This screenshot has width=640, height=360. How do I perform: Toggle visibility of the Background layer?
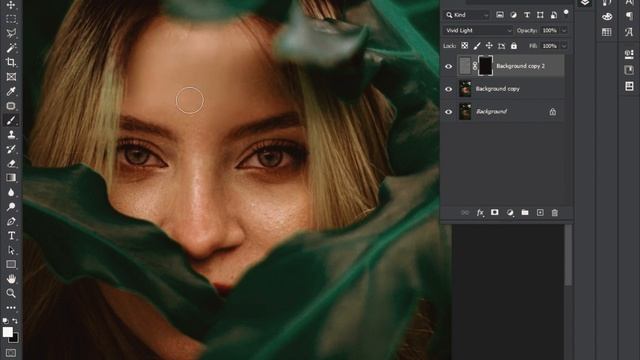(449, 112)
